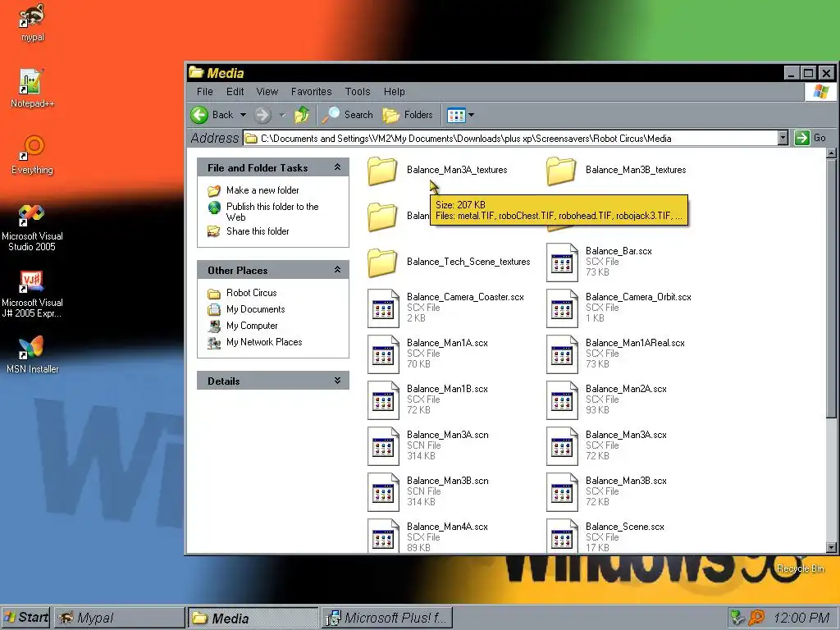Click the network connection tray icon
Screen dimensions: 840x630
pos(738,618)
